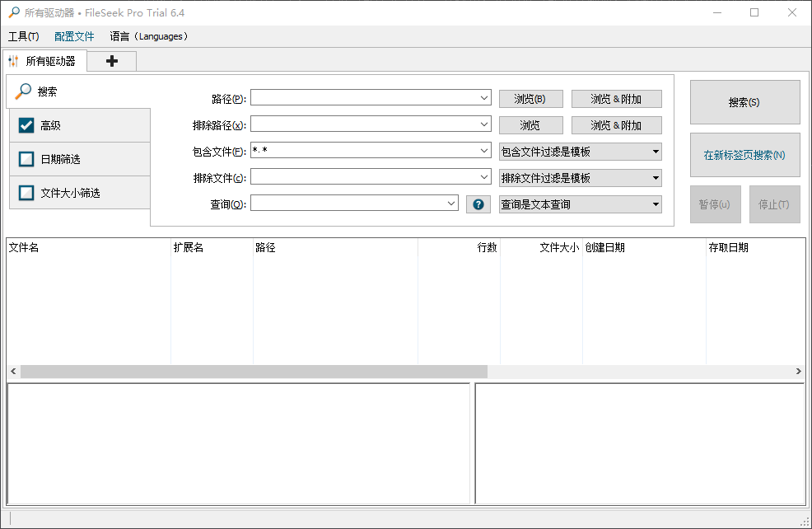Click the 搜索(S) search button

tap(744, 101)
